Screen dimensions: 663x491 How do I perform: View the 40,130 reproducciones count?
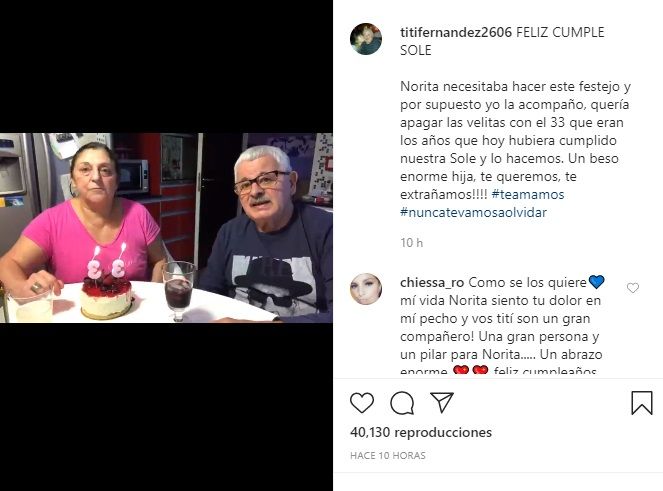click(x=421, y=432)
